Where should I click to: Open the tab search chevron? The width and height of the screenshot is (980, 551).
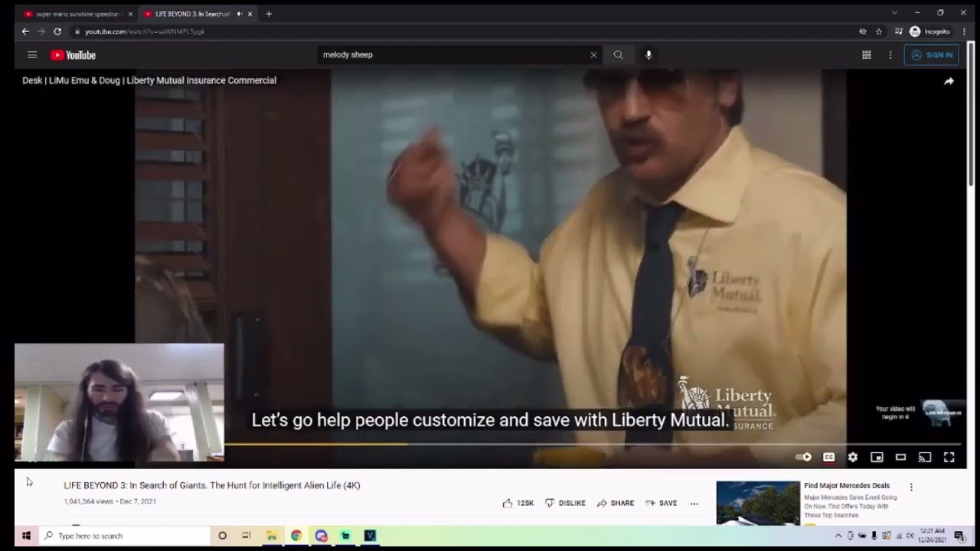click(x=894, y=13)
